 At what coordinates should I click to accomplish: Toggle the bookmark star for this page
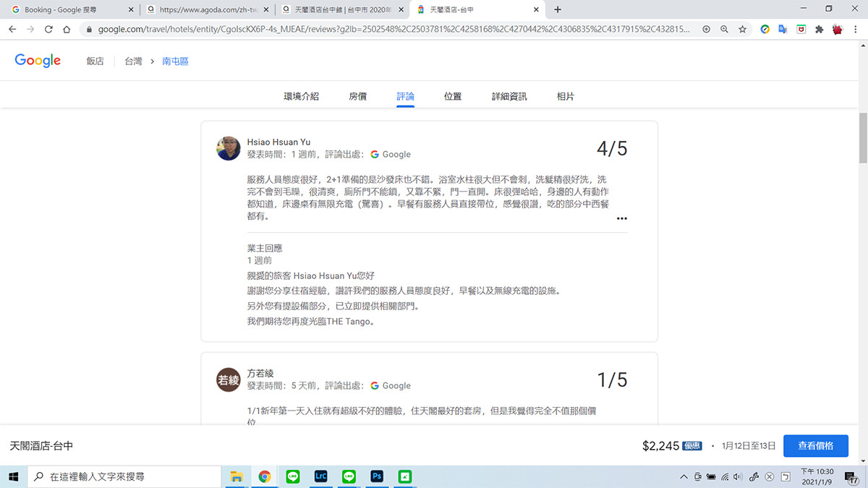[742, 30]
